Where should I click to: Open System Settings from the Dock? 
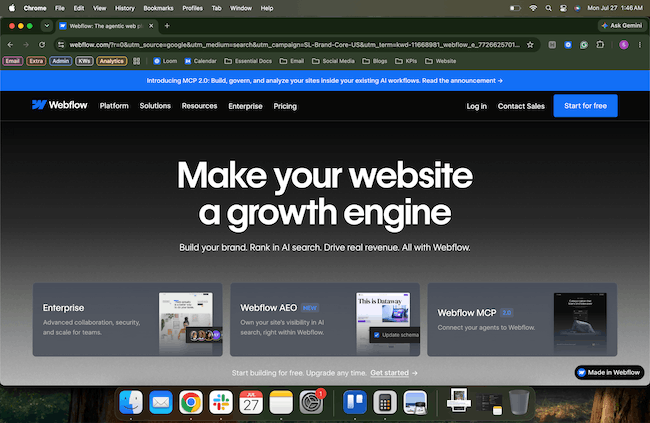tap(311, 402)
